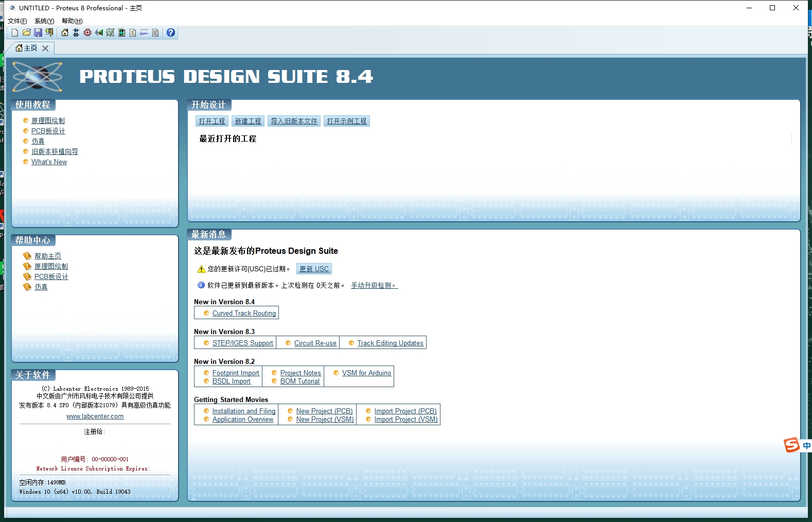Image resolution: width=812 pixels, height=522 pixels.
Task: Create a new project from the toolbar
Action: click(x=15, y=33)
